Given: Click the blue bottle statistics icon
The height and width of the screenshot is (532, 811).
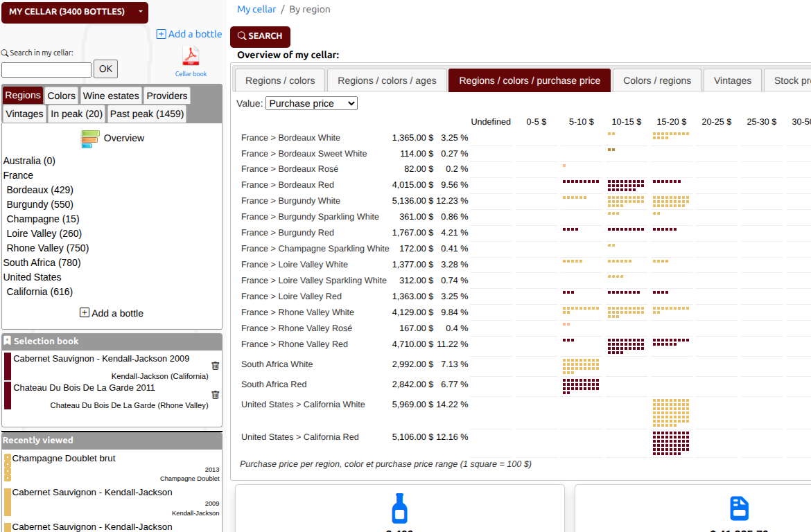Looking at the screenshot, I should [x=399, y=509].
